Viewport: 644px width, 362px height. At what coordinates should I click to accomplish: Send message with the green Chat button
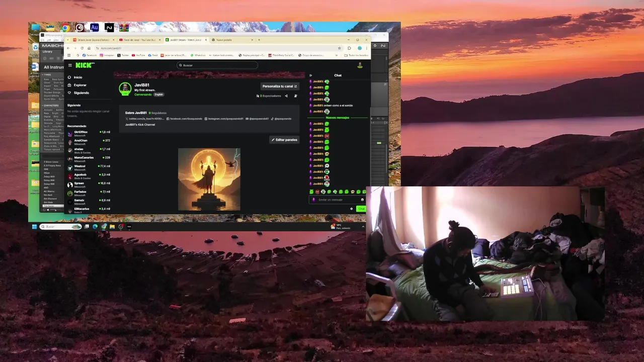coord(361,209)
